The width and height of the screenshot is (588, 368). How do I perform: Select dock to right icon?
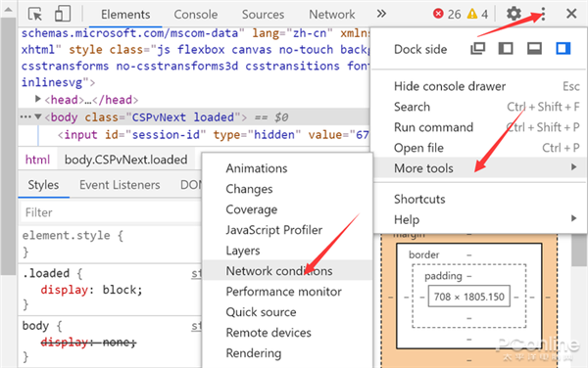pos(563,49)
